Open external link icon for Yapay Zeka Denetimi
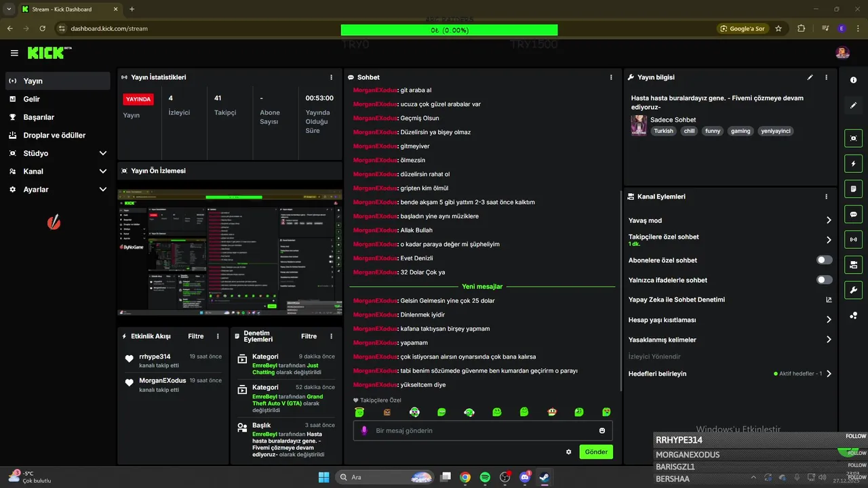Viewport: 868px width, 488px height. (829, 300)
